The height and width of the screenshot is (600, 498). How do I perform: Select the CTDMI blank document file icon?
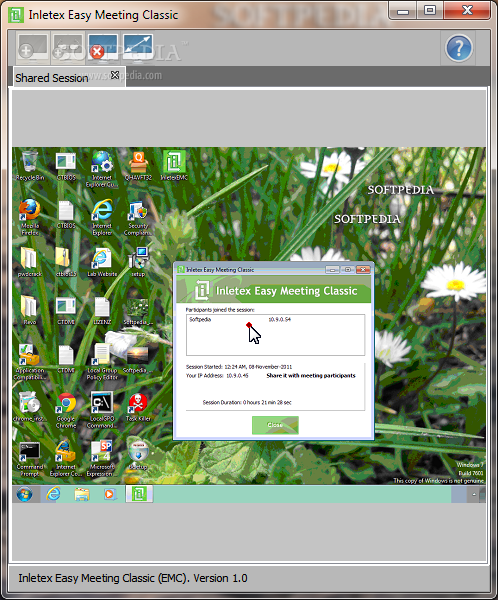tap(66, 359)
